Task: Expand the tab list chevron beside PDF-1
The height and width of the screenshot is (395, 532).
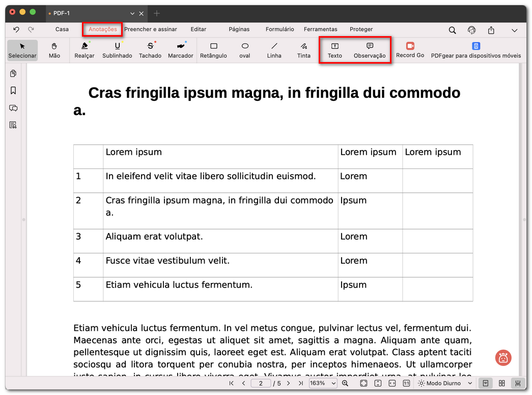Action: (132, 13)
